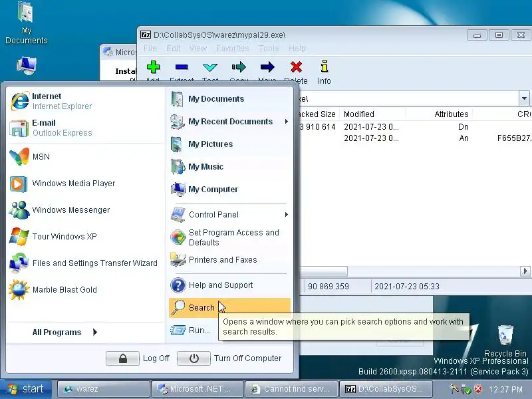The width and height of the screenshot is (532, 399).
Task: Start Tour Windows XP
Action: coord(86,237)
